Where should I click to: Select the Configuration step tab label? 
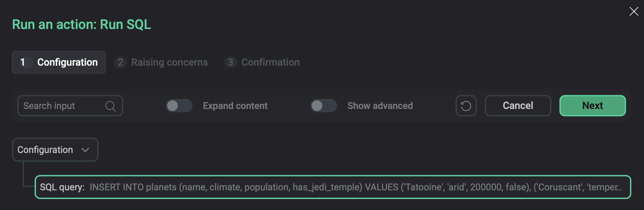[67, 62]
